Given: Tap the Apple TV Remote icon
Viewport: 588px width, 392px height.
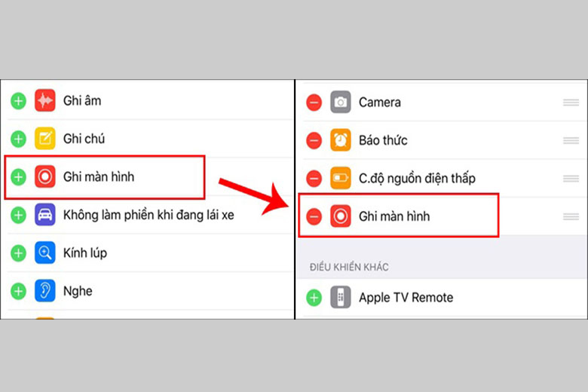Looking at the screenshot, I should click(341, 298).
